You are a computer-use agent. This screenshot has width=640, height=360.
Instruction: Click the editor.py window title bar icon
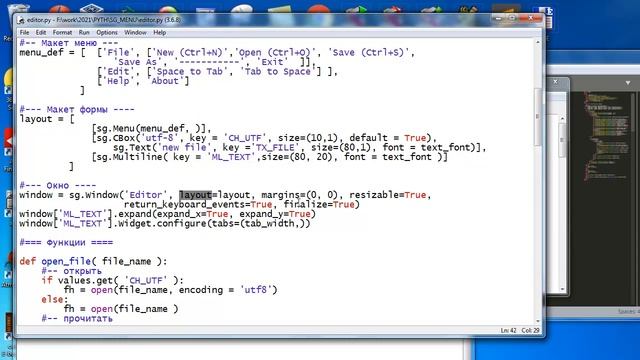[21, 20]
